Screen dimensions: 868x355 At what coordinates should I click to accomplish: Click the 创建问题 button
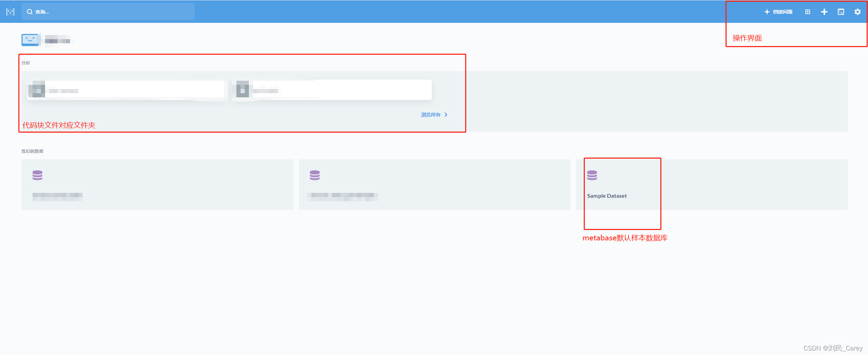coord(779,12)
